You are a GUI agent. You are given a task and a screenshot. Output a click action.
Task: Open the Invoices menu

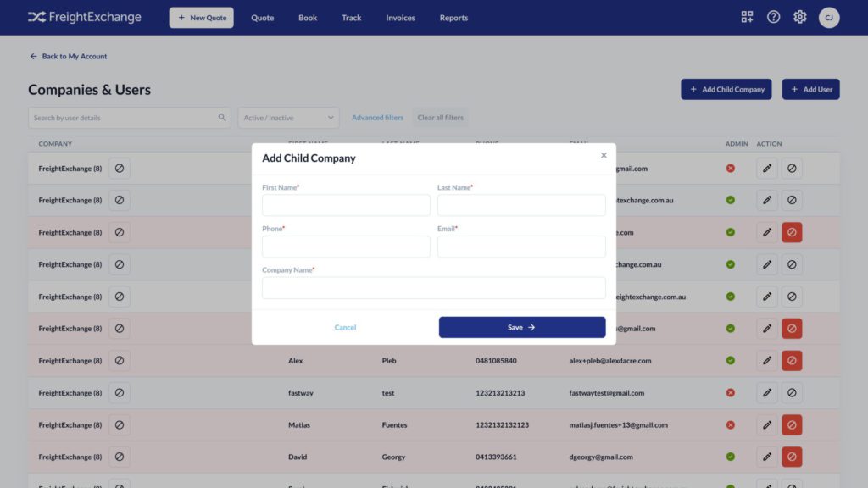[x=400, y=18]
